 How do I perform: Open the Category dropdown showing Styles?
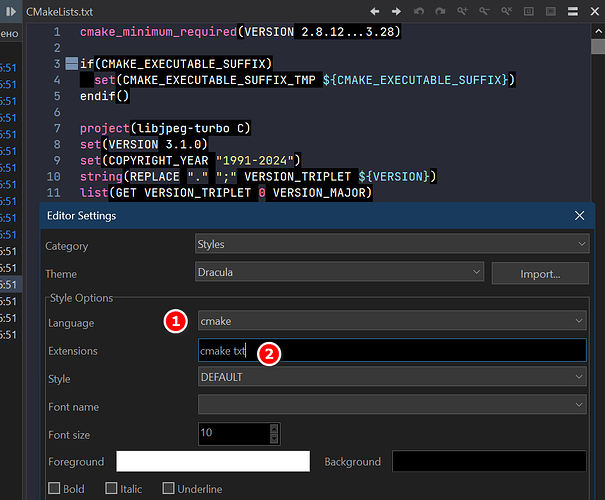coord(392,244)
